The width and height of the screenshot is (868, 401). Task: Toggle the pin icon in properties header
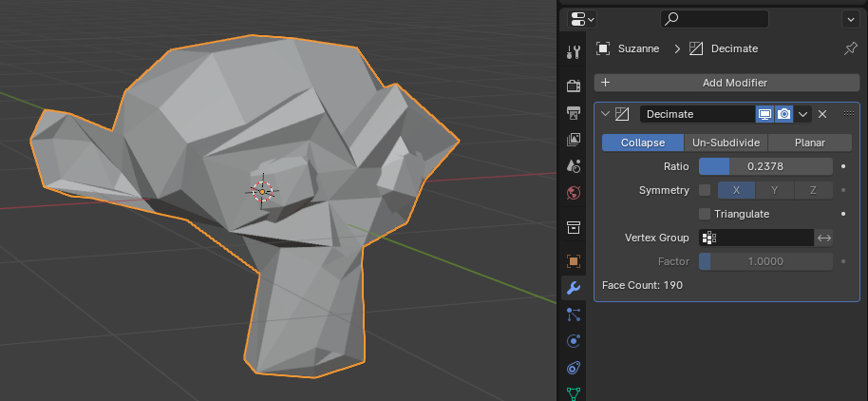(x=850, y=48)
